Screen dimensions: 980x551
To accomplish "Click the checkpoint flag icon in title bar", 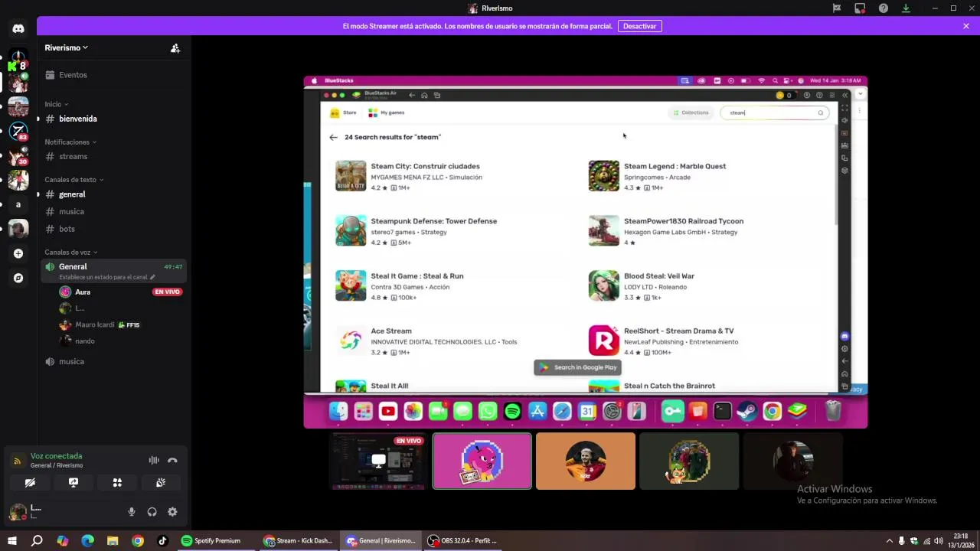I will tap(837, 8).
